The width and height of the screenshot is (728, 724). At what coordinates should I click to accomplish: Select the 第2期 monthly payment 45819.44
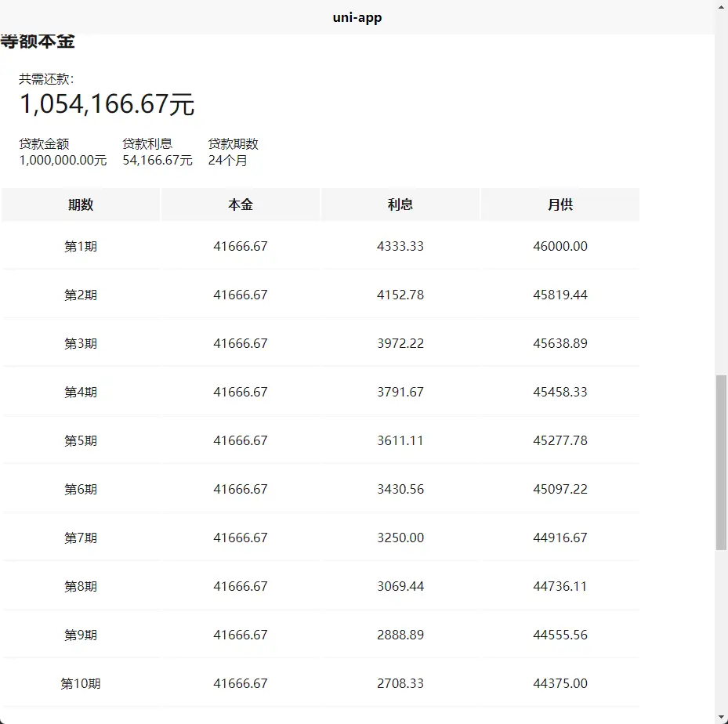pos(560,295)
